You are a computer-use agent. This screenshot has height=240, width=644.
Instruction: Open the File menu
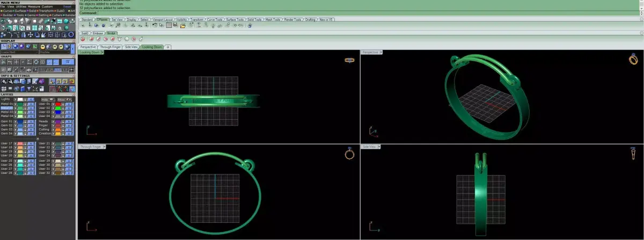tap(3, 6)
